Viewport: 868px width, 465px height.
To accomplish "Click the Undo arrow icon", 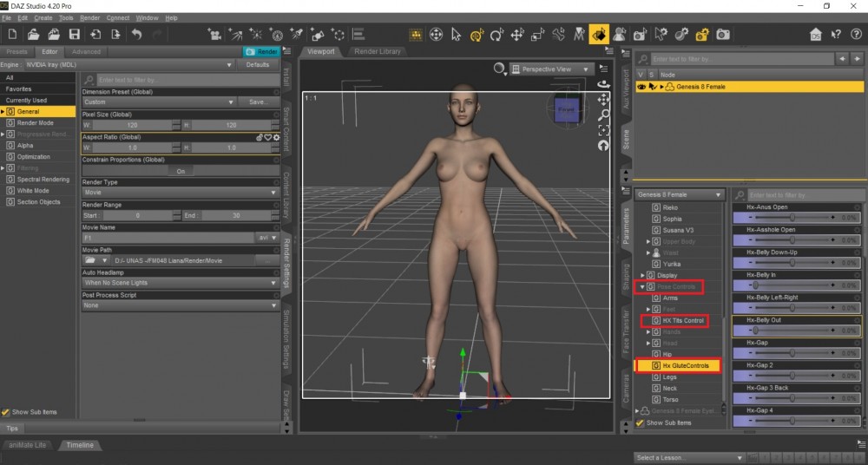I will tap(137, 35).
